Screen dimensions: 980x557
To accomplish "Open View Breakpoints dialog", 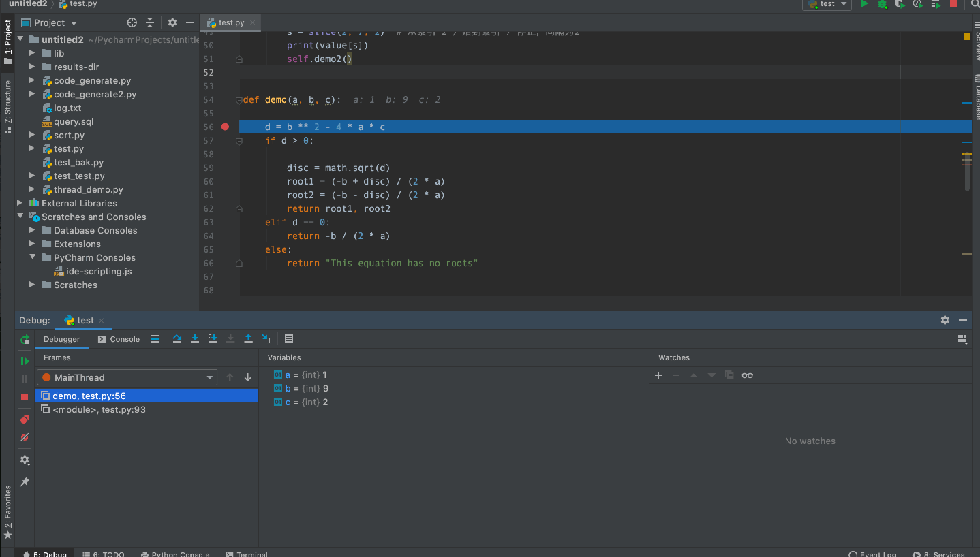I will (25, 419).
